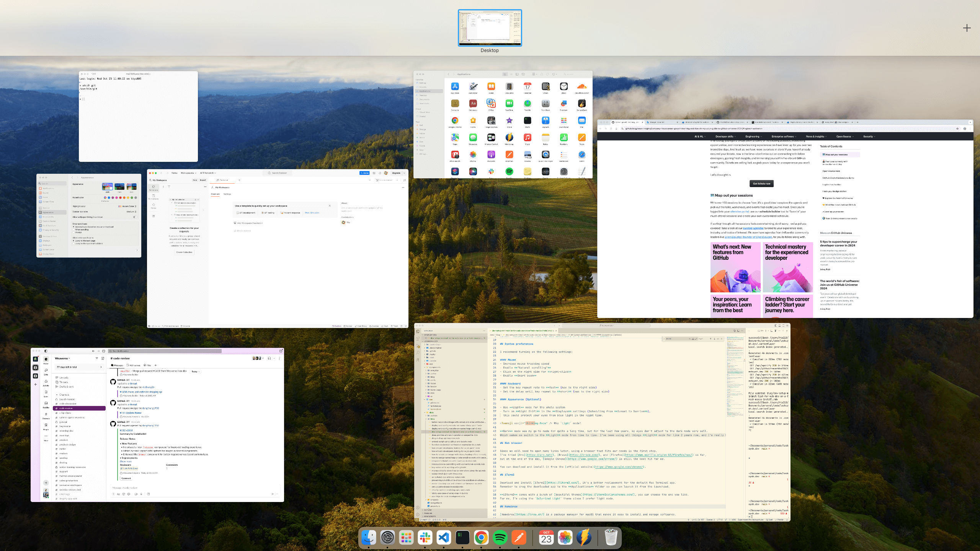Launch Spotify from the Dock
This screenshot has width=980, height=551.
500,538
